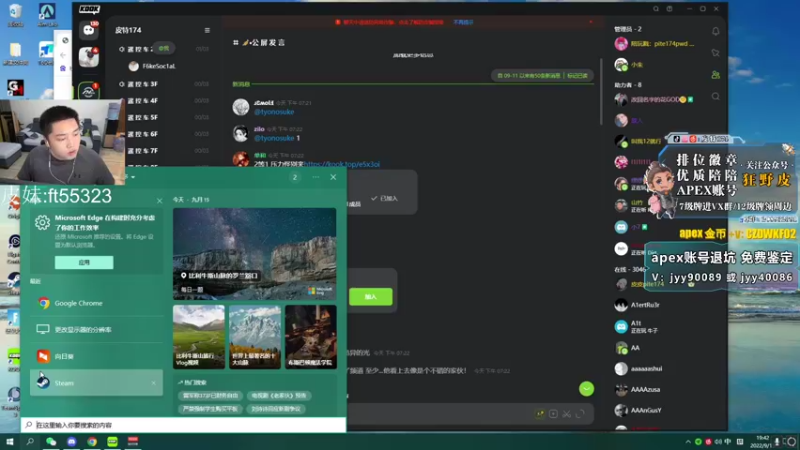Click the bell notification icon in KOOK
The image size is (800, 450).
(715, 32)
